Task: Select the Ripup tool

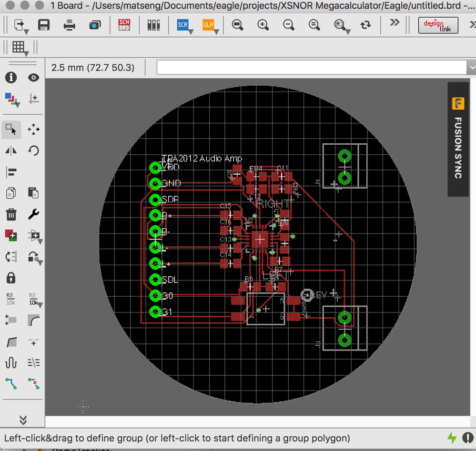Action: (33, 384)
